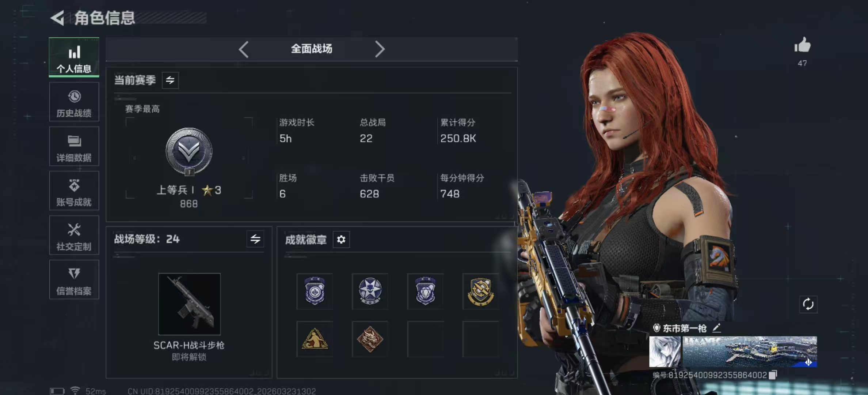Screen dimensions: 868x395
Task: Toggle the 当前赛季 season switch
Action: tap(170, 80)
